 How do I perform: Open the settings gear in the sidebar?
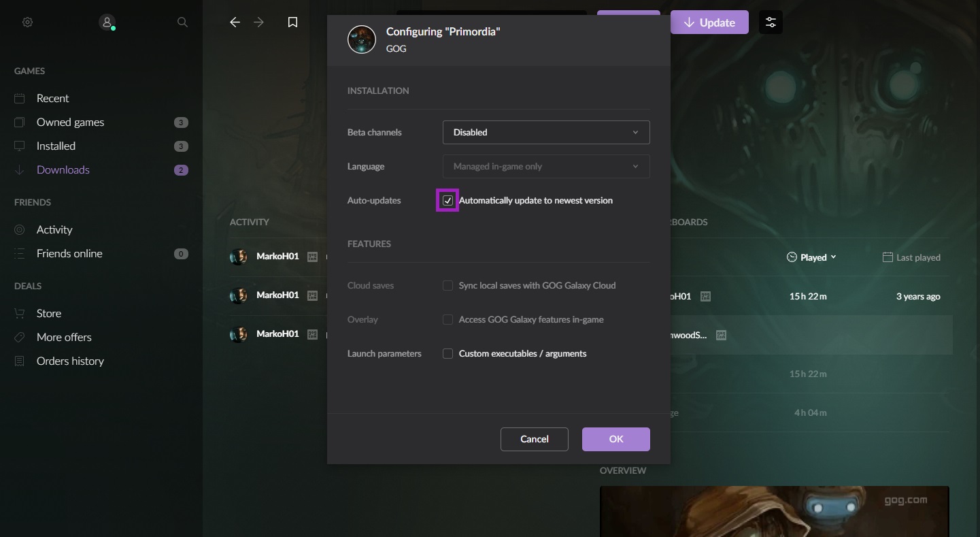point(27,22)
